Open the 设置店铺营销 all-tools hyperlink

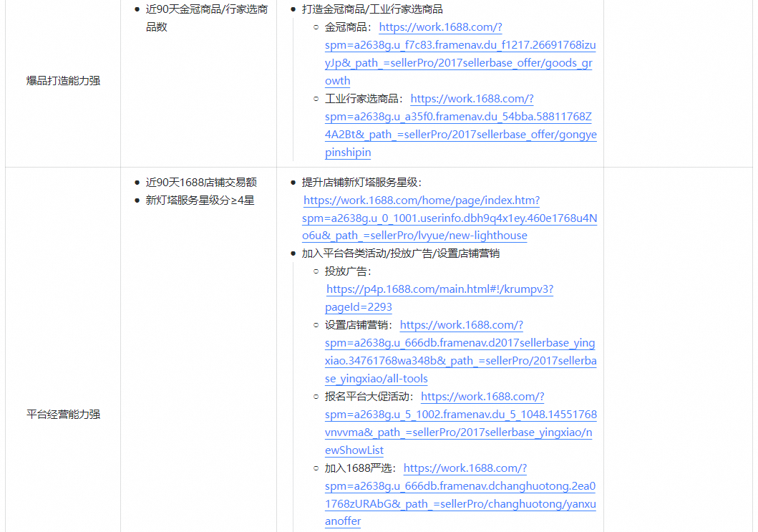(x=460, y=343)
